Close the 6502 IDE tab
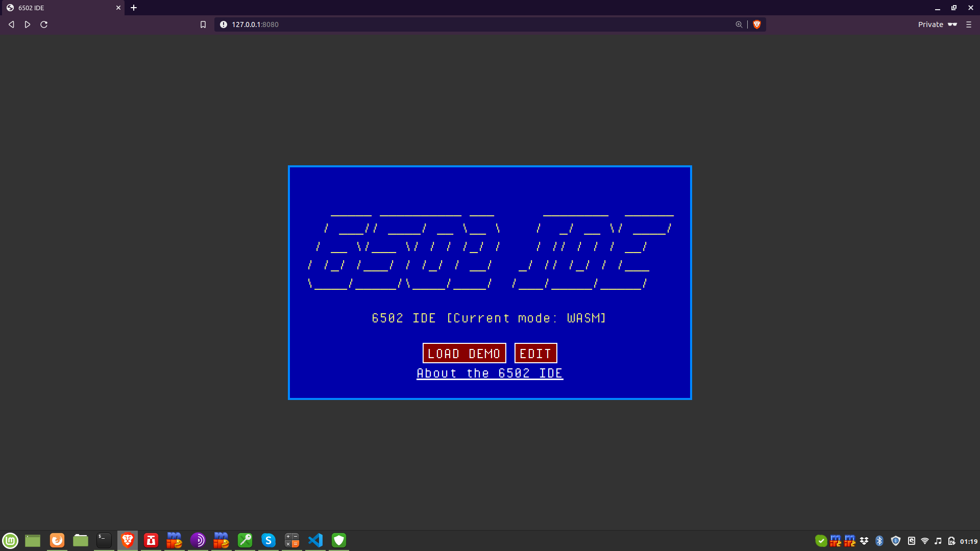Viewport: 980px width, 551px height. 118,8
